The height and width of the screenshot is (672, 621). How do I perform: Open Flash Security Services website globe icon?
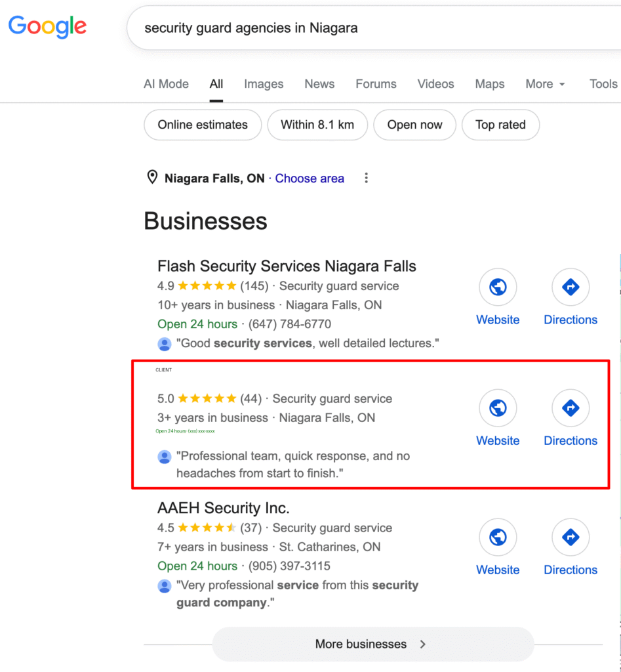pos(498,287)
